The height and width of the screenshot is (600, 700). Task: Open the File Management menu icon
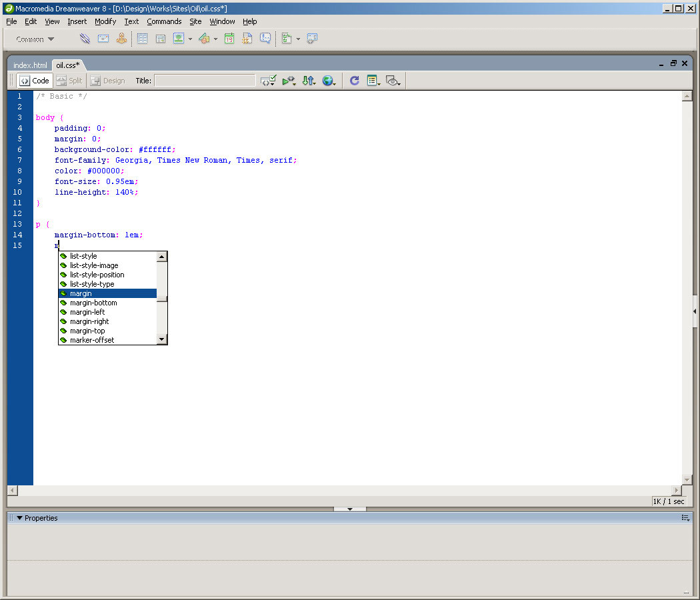[309, 81]
